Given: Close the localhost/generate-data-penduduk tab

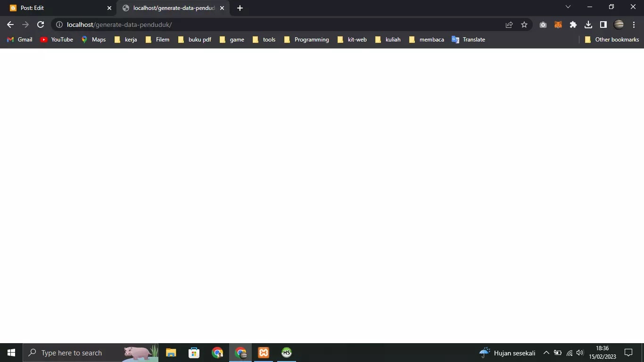Looking at the screenshot, I should coord(222,8).
